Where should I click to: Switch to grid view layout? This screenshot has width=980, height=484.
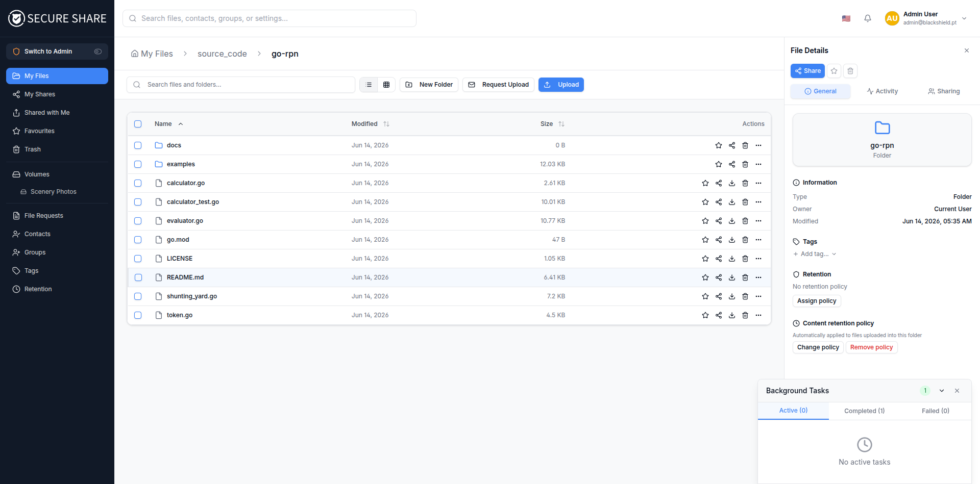point(386,85)
